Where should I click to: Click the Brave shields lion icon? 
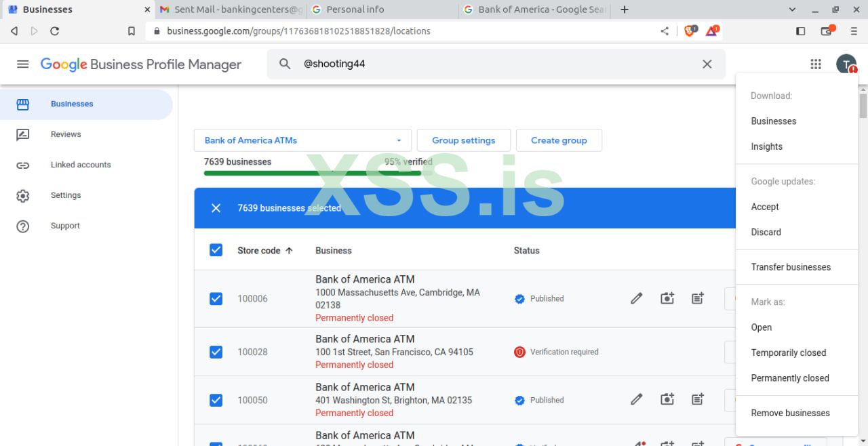[x=690, y=31]
